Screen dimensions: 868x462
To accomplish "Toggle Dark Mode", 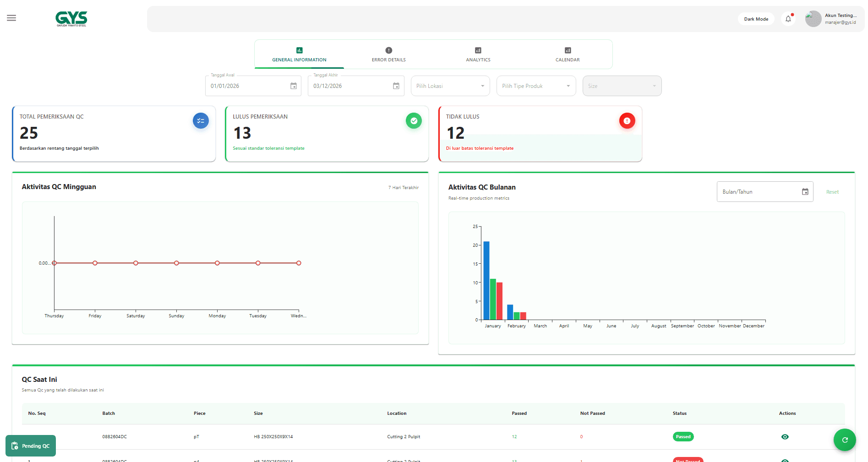I will 756,19.
